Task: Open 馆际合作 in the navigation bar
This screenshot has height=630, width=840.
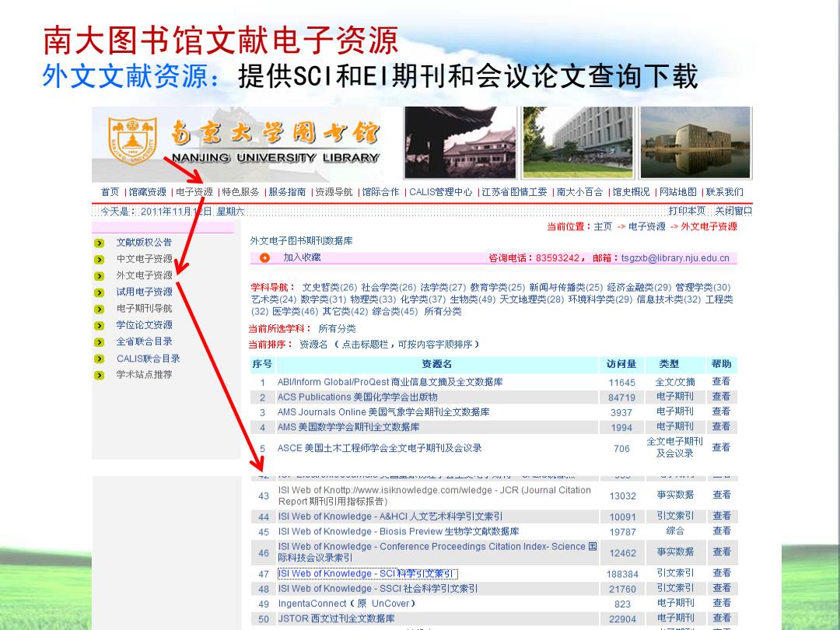Action: pyautogui.click(x=380, y=192)
